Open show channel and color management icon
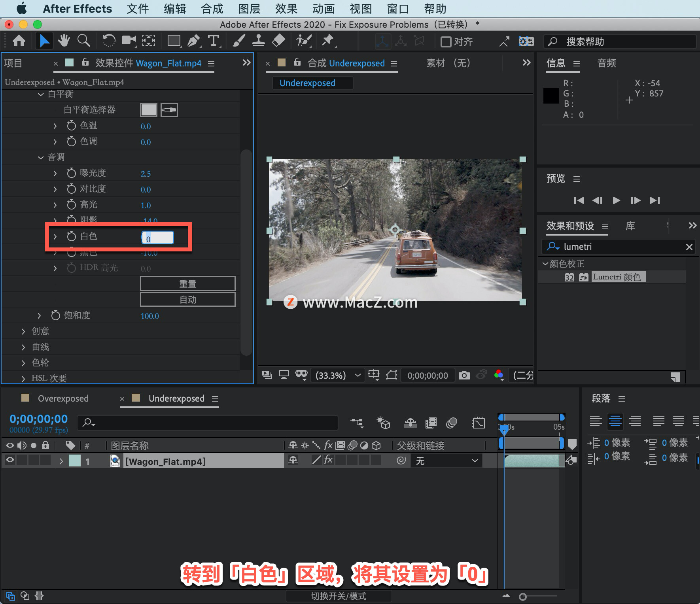The height and width of the screenshot is (604, 700). [499, 375]
